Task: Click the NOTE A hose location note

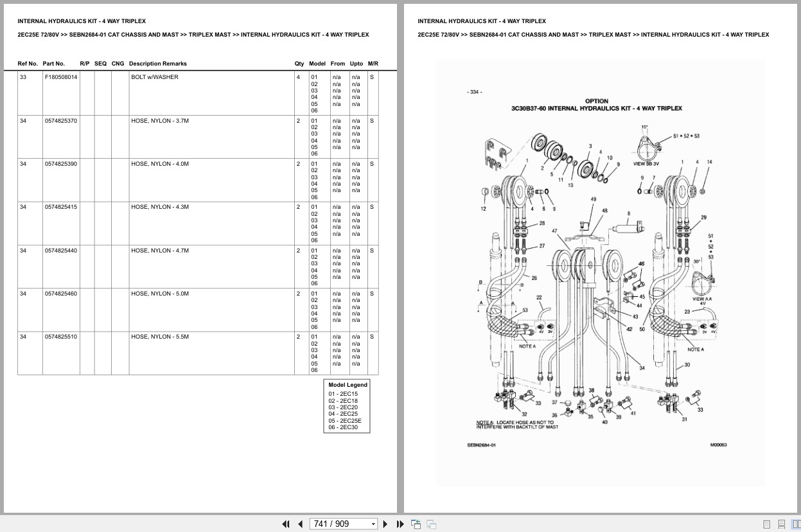Action: [x=517, y=425]
